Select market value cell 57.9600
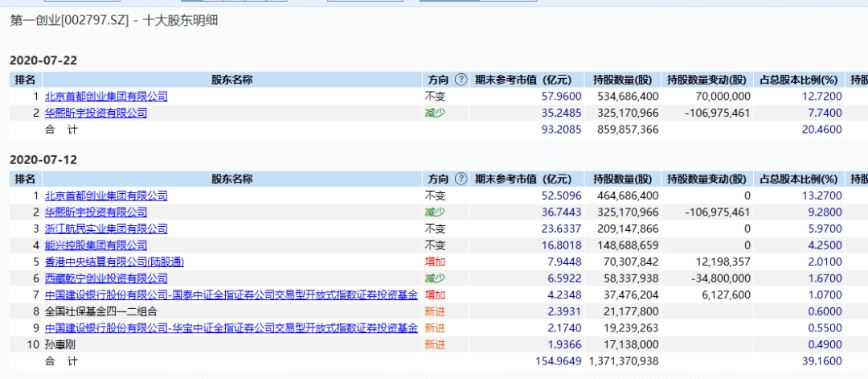The height and width of the screenshot is (379, 868). pyautogui.click(x=561, y=97)
